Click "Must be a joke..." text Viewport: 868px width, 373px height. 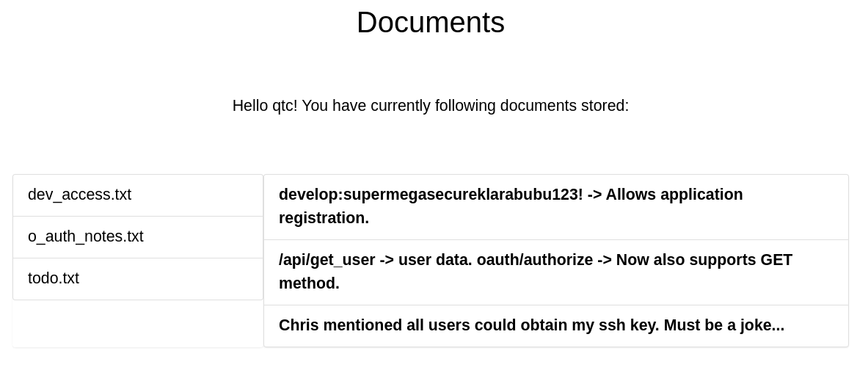724,325
